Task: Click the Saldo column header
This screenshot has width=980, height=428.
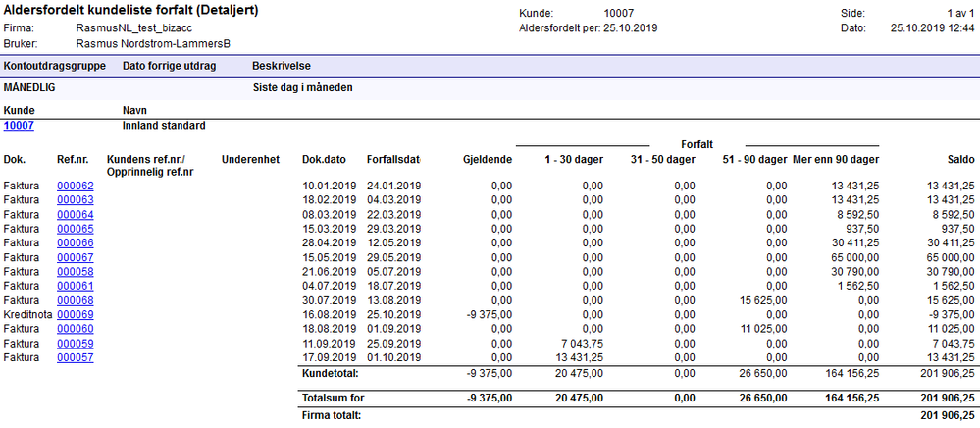Action: tap(961, 160)
